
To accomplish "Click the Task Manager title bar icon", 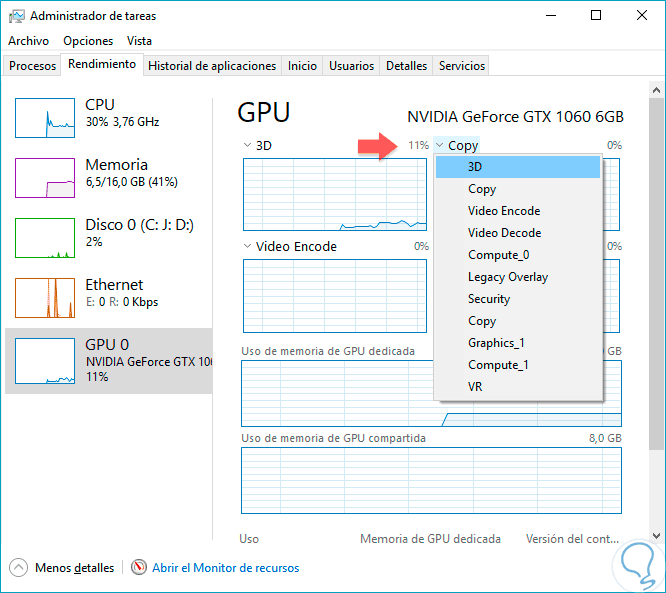I will 17,16.
